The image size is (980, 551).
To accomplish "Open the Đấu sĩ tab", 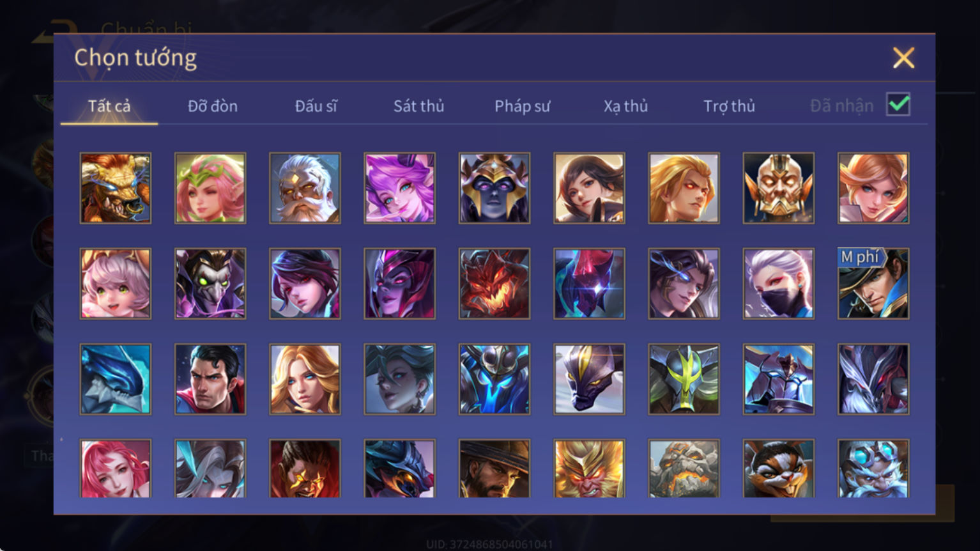I will click(316, 106).
